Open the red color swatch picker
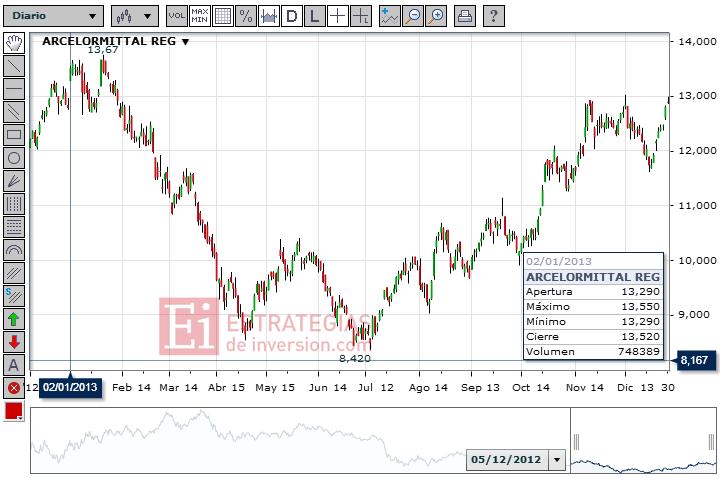This screenshot has height=478, width=720. pos(14,411)
